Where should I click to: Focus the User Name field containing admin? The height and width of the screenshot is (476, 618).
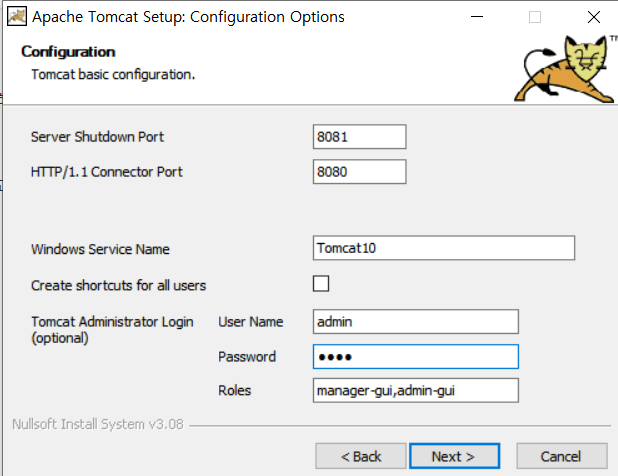416,322
